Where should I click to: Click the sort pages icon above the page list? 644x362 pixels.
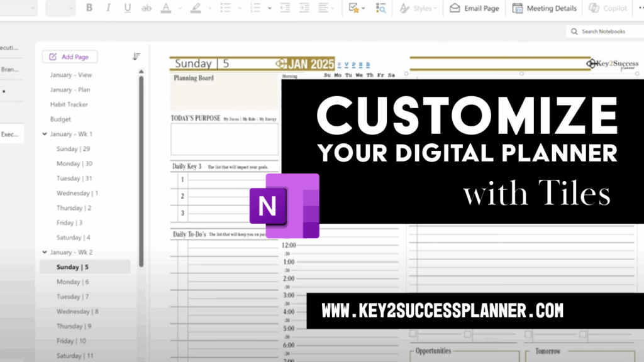136,56
